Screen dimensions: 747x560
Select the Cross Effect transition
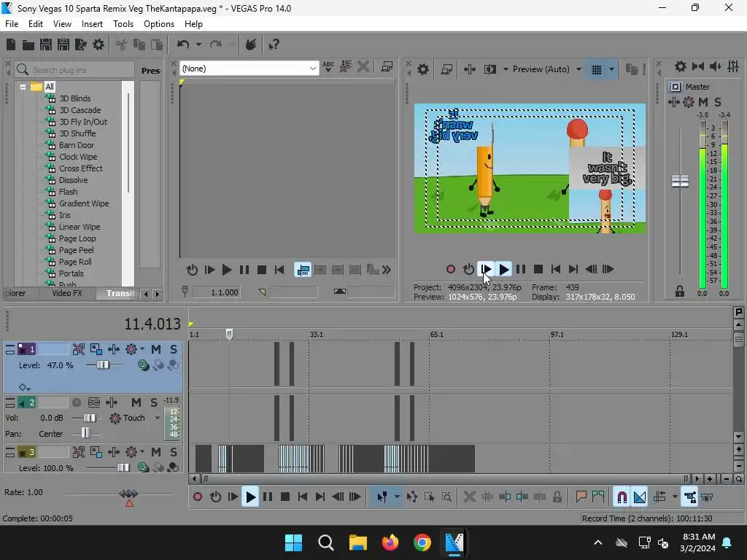[80, 168]
